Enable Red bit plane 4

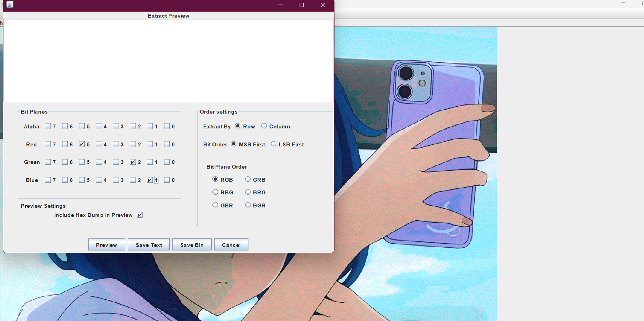pos(99,144)
